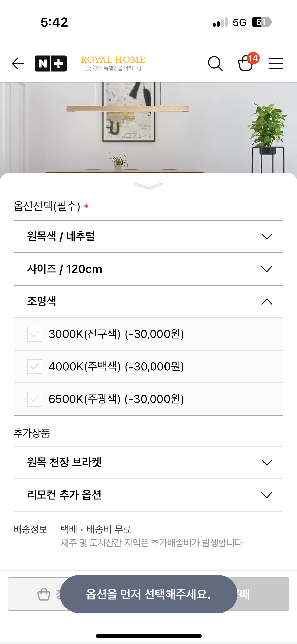
Task: Open search with magnifier icon
Action: click(215, 63)
